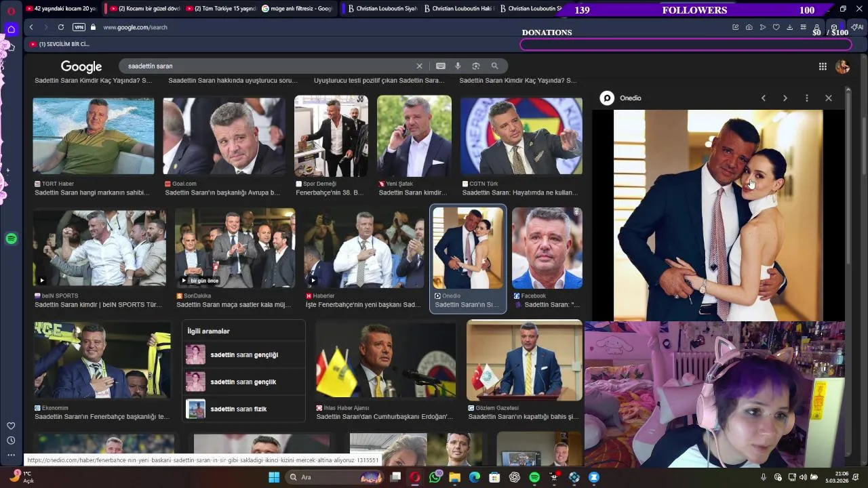Switch to tab 'Christian Louboutin Haki'
The width and height of the screenshot is (868, 488).
(458, 9)
